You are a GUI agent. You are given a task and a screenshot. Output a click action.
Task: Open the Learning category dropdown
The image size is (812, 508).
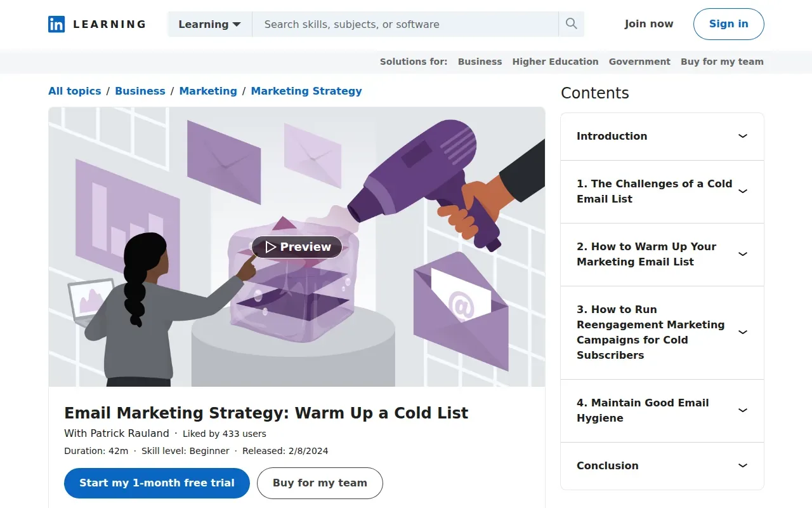(210, 24)
